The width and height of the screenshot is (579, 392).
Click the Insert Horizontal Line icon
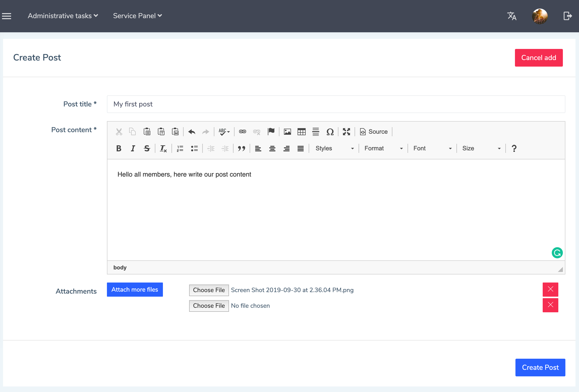point(316,132)
